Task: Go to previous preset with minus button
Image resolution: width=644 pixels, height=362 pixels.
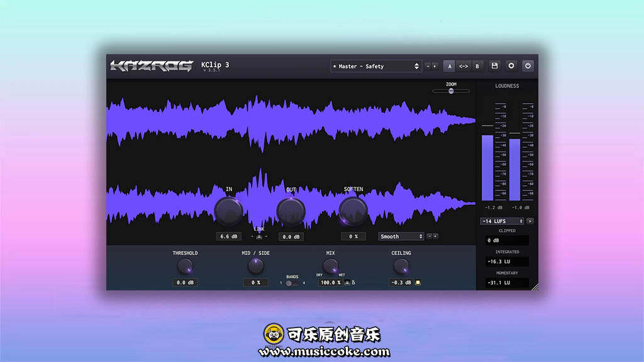Action: [428, 66]
